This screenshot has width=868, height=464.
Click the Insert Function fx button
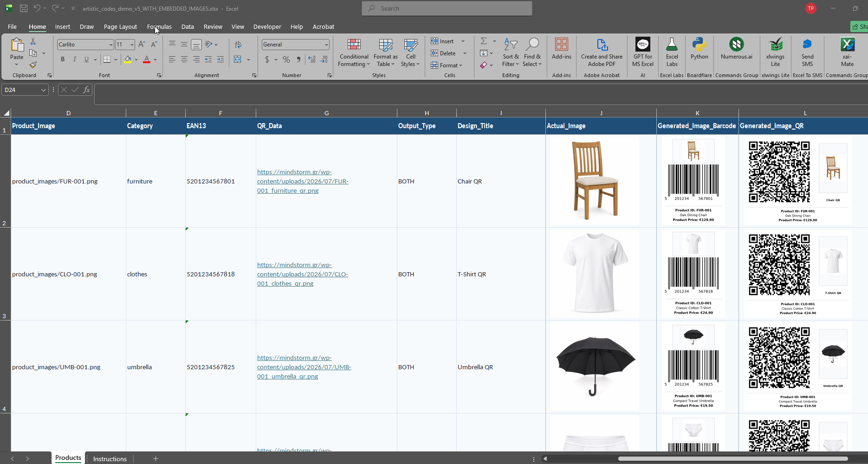86,90
